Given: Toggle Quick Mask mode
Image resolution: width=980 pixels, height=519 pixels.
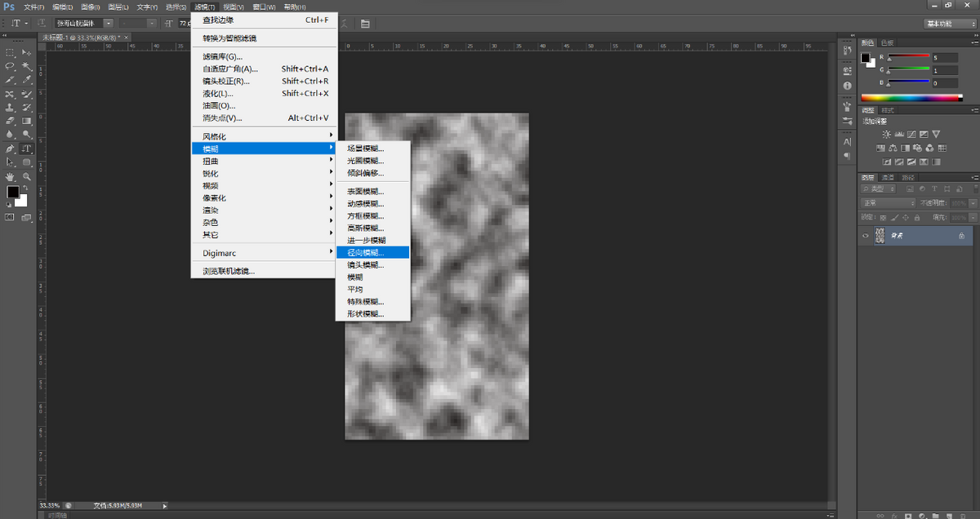Looking at the screenshot, I should click(x=10, y=217).
